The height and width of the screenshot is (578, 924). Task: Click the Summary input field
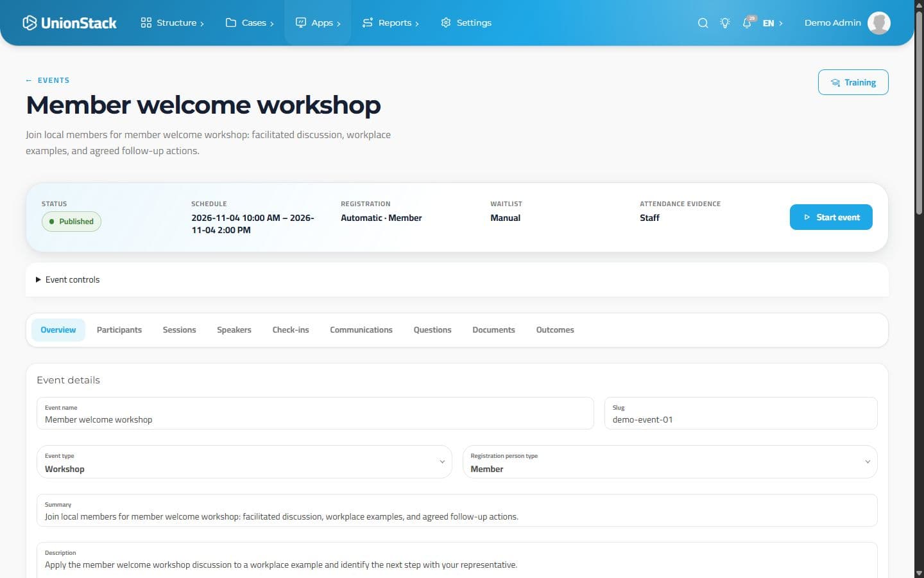click(457, 511)
